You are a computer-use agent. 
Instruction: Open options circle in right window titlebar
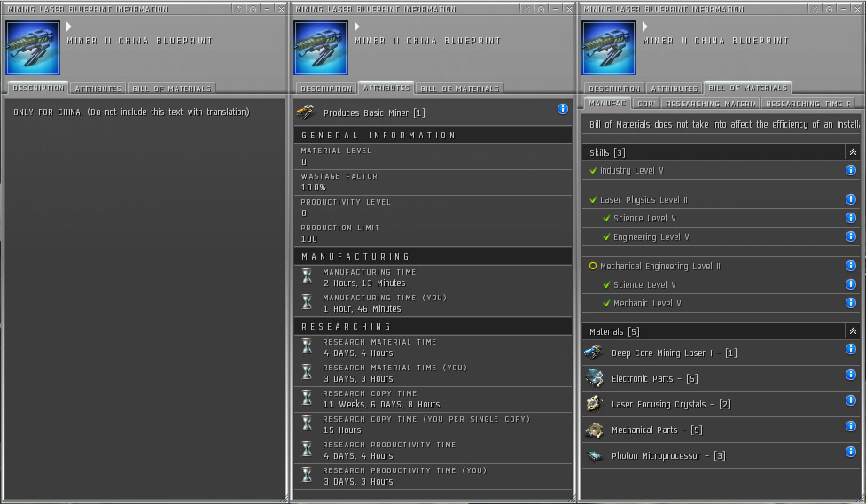(829, 9)
